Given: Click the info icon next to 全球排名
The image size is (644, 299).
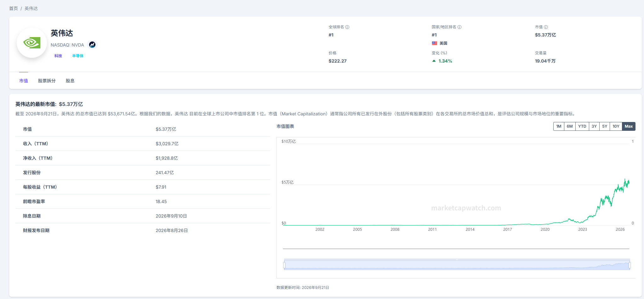Looking at the screenshot, I should (x=347, y=27).
